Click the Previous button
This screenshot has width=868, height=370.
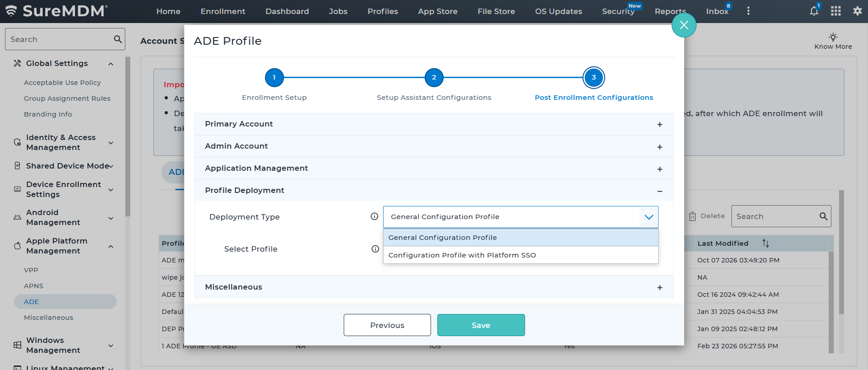[387, 325]
